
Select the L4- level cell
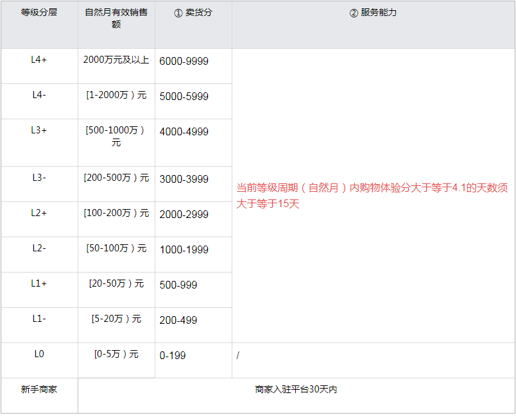[x=39, y=95]
